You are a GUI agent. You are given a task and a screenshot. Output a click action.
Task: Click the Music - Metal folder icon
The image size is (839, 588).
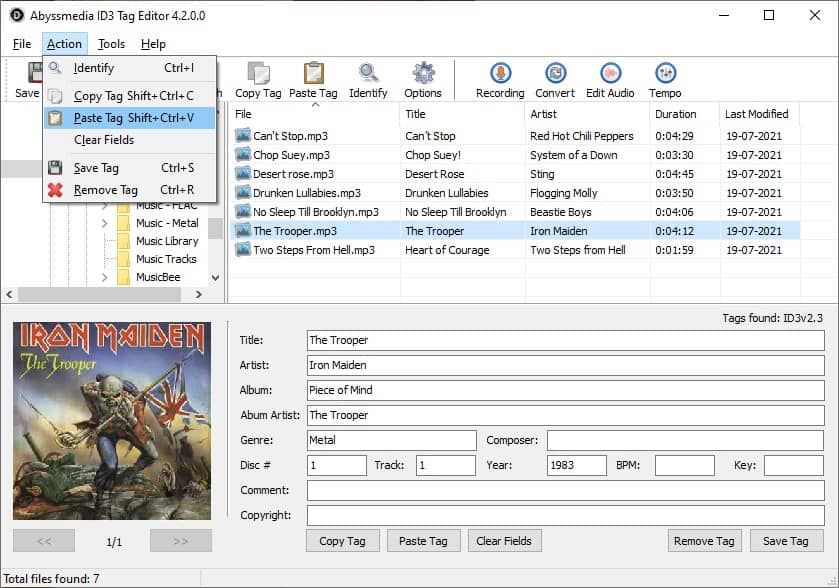[x=124, y=223]
